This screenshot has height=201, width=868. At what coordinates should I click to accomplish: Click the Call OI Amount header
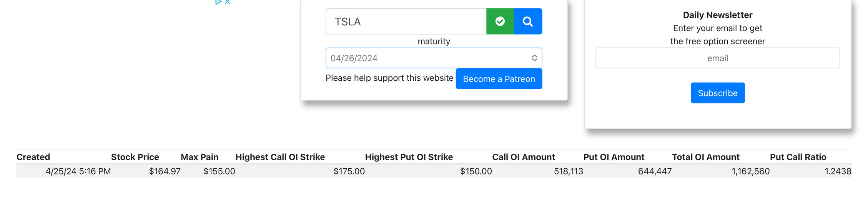pyautogui.click(x=524, y=157)
